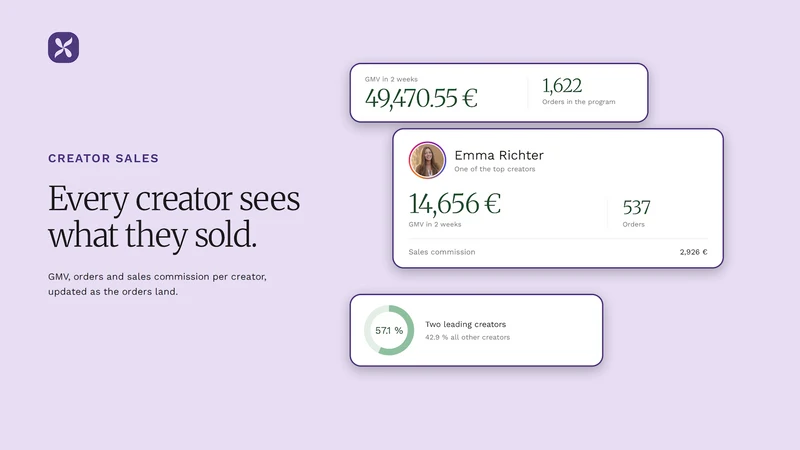Select the Emma Richter name heading
Image resolution: width=800 pixels, height=450 pixels.
coord(499,155)
